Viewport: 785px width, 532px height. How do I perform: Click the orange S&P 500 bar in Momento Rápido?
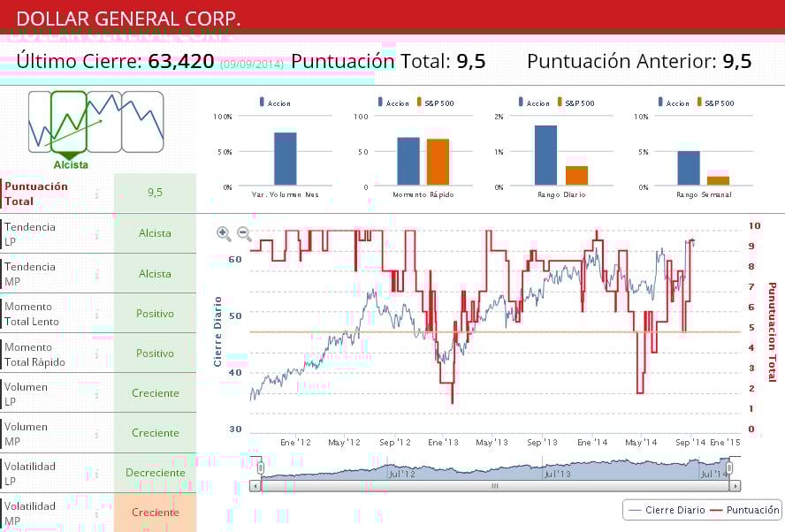point(438,162)
